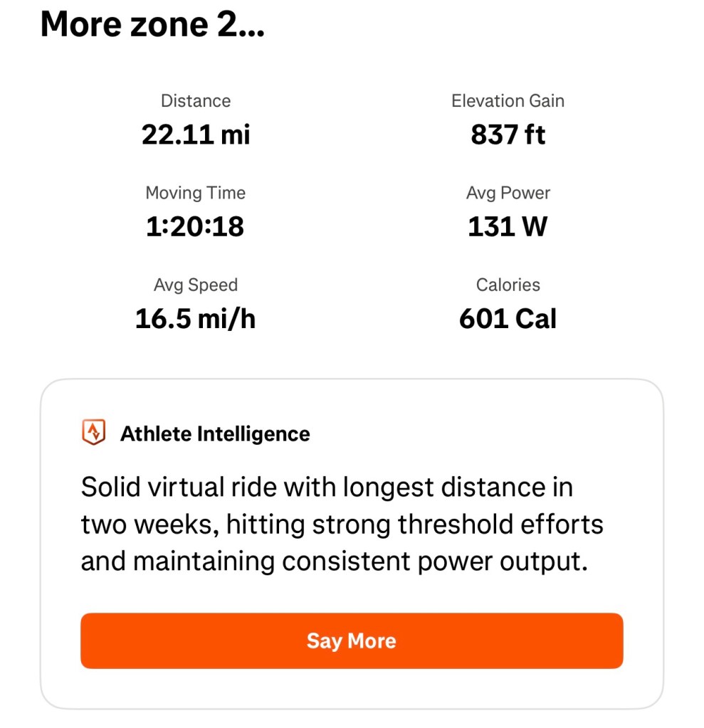Tap the 16.5 mi/h speed value
This screenshot has width=704, height=728.
point(196,319)
